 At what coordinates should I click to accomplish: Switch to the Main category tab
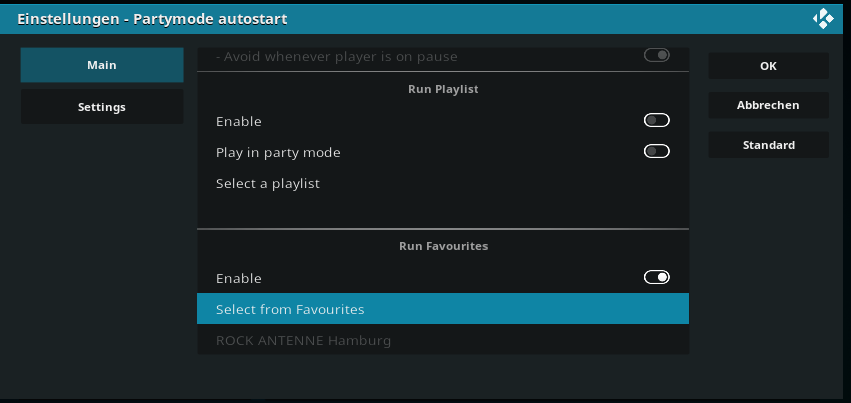click(x=102, y=65)
